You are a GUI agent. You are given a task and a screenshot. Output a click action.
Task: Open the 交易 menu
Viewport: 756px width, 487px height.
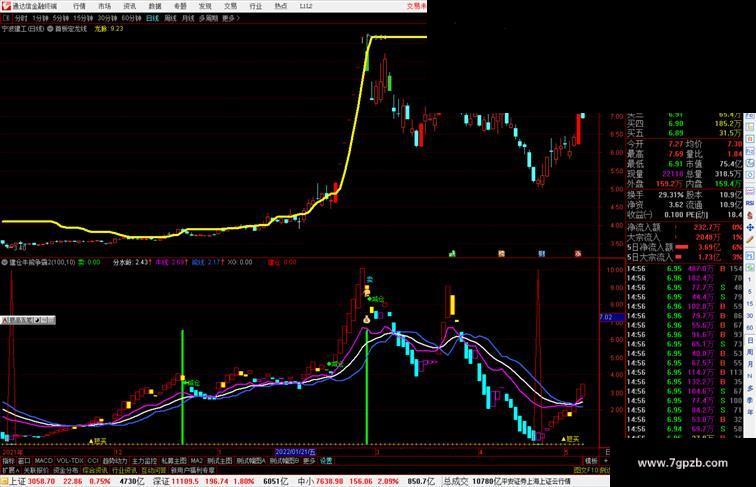point(230,6)
